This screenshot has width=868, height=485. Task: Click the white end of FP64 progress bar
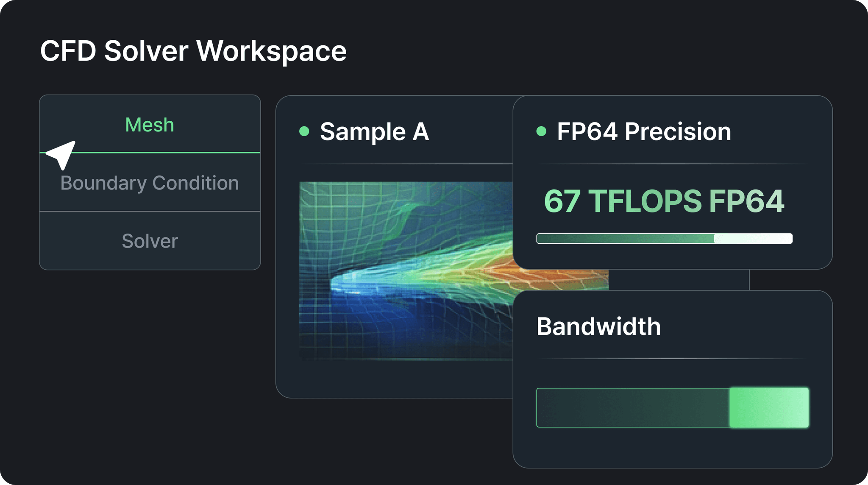click(x=754, y=239)
